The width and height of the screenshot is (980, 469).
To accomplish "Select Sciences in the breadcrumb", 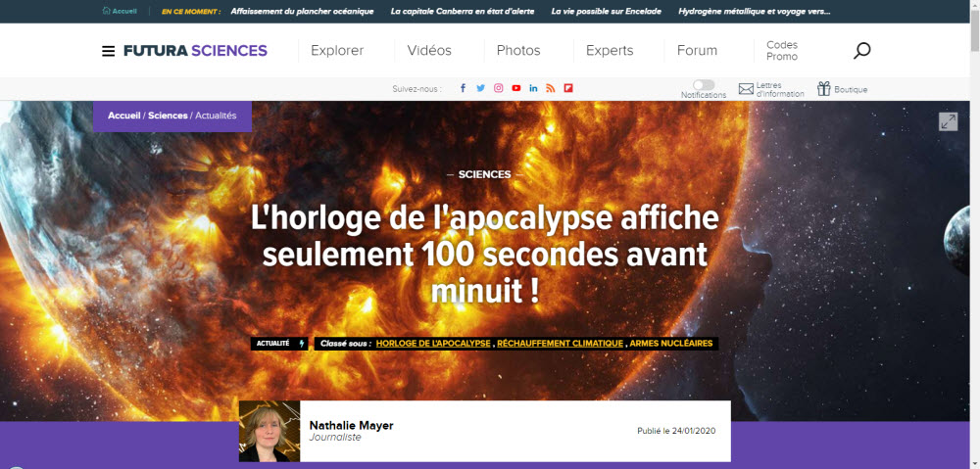I will pyautogui.click(x=168, y=116).
